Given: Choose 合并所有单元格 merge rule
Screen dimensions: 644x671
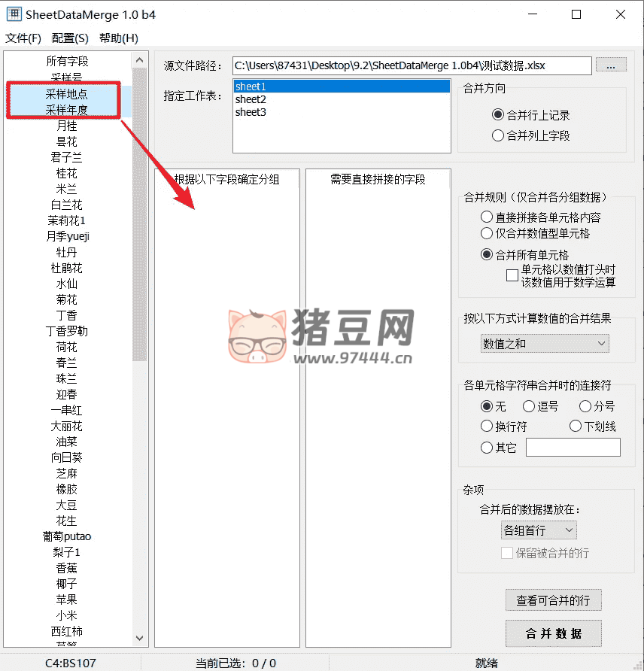Looking at the screenshot, I should pos(486,254).
